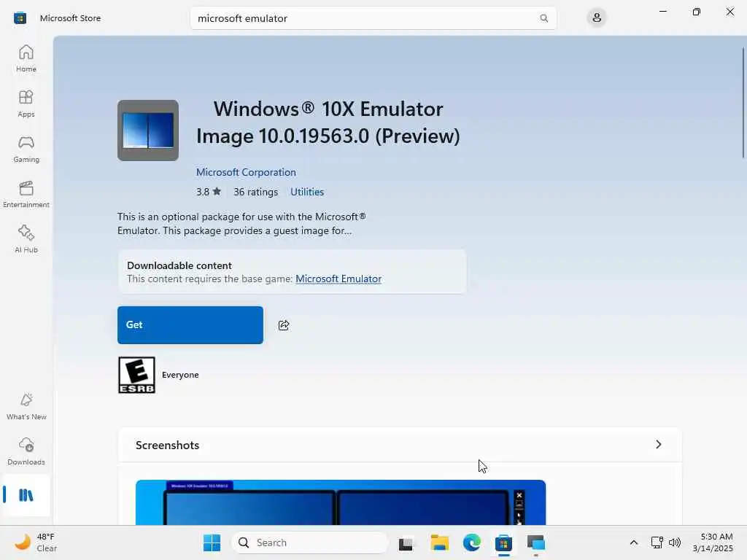Open the network status tray icon
The image size is (747, 560).
[x=657, y=542]
